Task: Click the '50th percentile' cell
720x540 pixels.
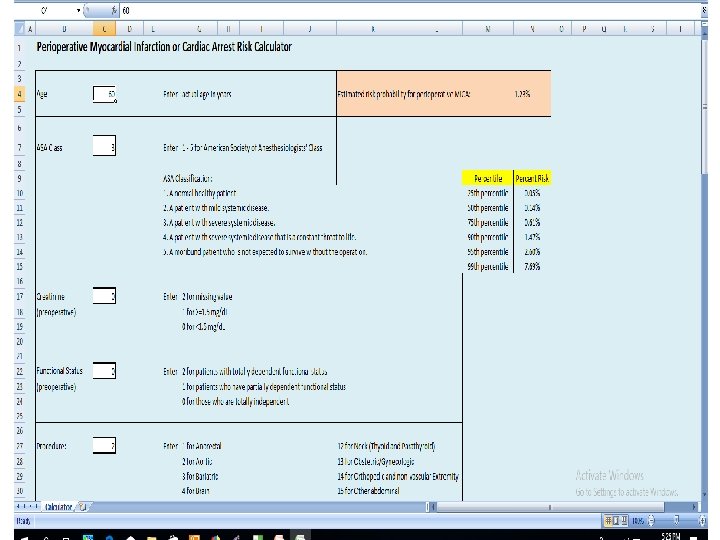Action: (488, 208)
